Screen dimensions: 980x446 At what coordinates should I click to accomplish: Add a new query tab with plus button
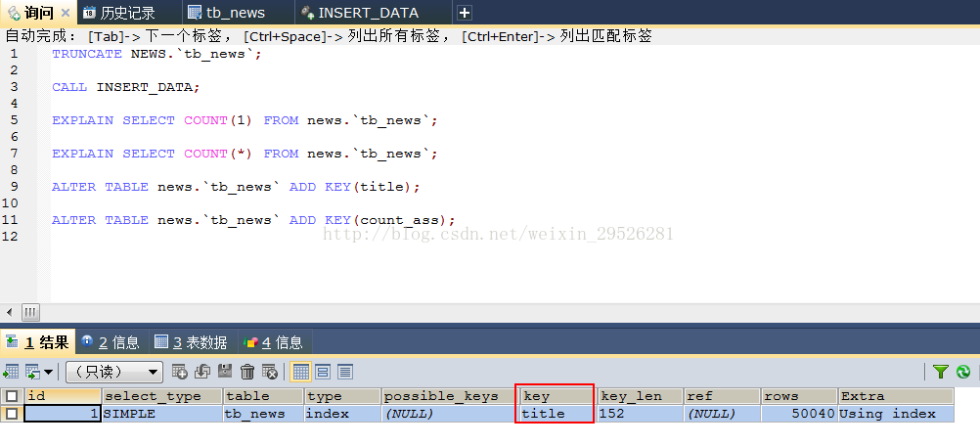465,13
